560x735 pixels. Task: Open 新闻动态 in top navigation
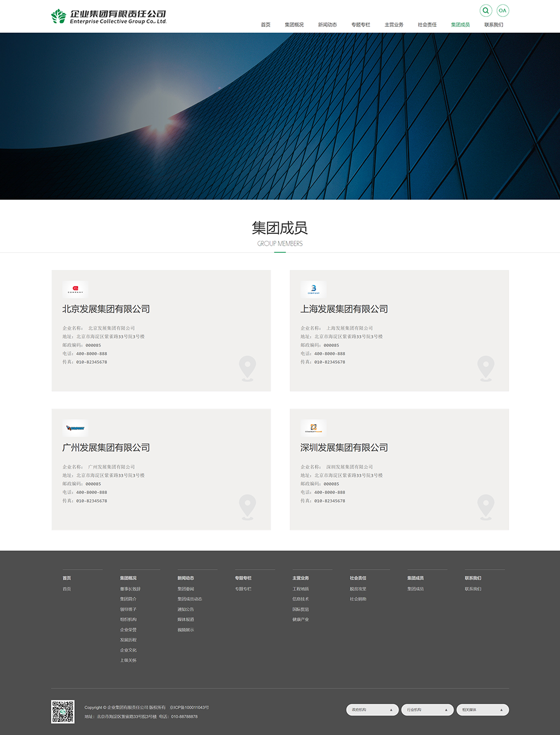(x=328, y=25)
